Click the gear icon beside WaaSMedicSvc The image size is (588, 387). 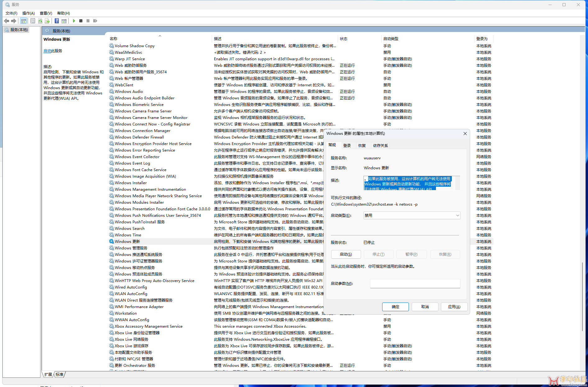coord(111,52)
